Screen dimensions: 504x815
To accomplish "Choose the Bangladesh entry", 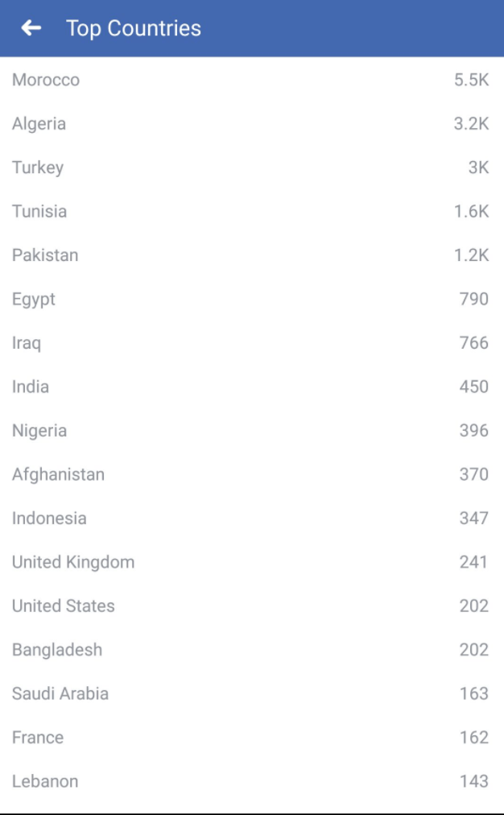I will coord(57,650).
